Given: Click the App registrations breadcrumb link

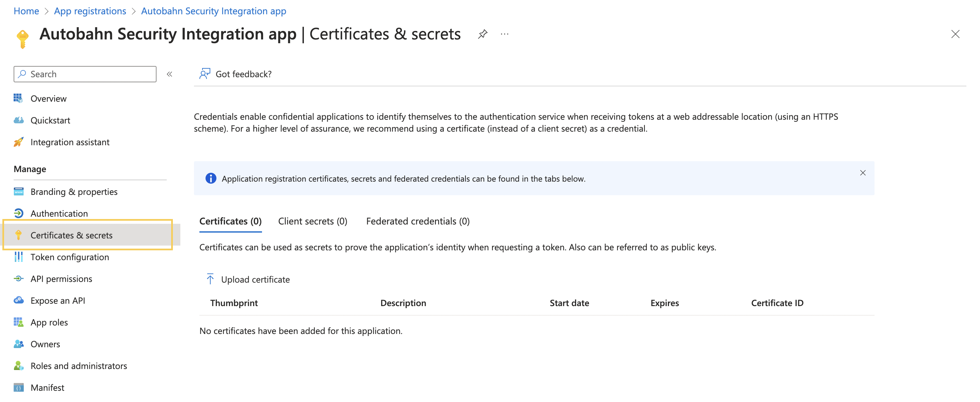Looking at the screenshot, I should (90, 11).
